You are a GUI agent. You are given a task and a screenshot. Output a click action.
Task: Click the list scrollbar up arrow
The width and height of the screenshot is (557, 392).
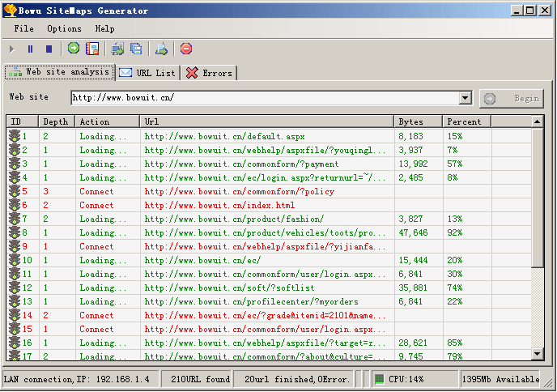[537, 121]
